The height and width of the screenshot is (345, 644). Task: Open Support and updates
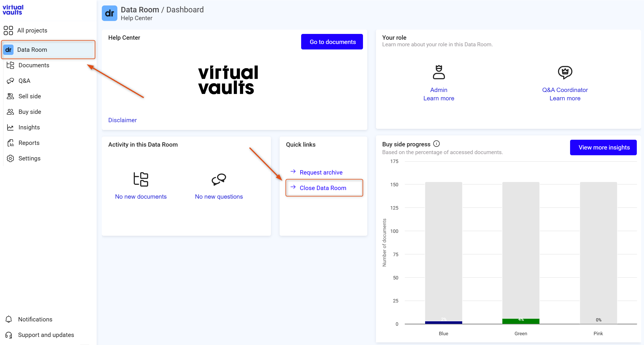[46, 335]
